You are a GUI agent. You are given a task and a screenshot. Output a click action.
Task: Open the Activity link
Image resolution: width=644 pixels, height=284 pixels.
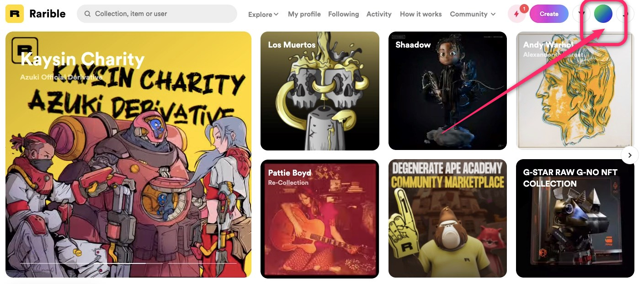379,14
